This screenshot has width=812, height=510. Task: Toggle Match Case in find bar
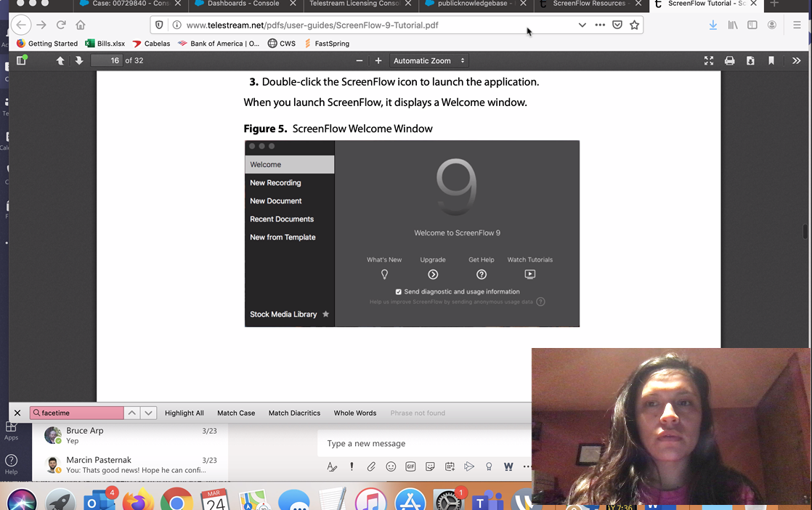236,413
